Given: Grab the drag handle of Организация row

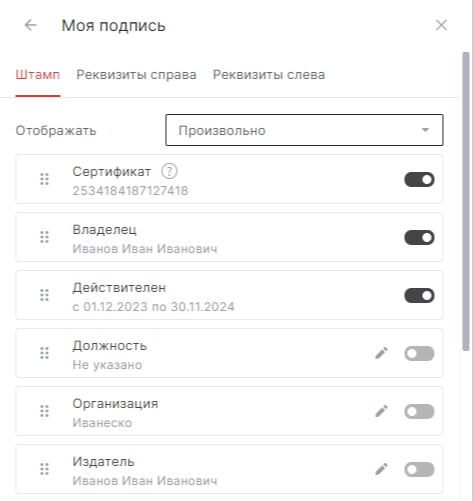Looking at the screenshot, I should coord(44,411).
